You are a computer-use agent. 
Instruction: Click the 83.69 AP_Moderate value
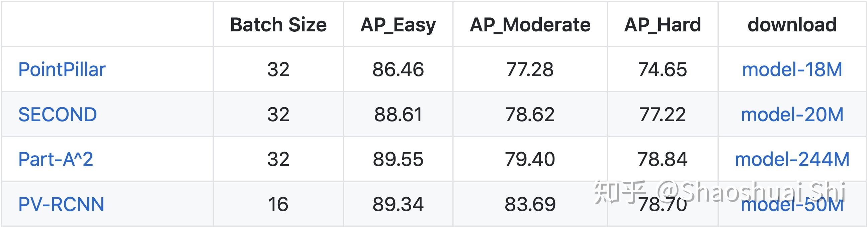coord(530,204)
